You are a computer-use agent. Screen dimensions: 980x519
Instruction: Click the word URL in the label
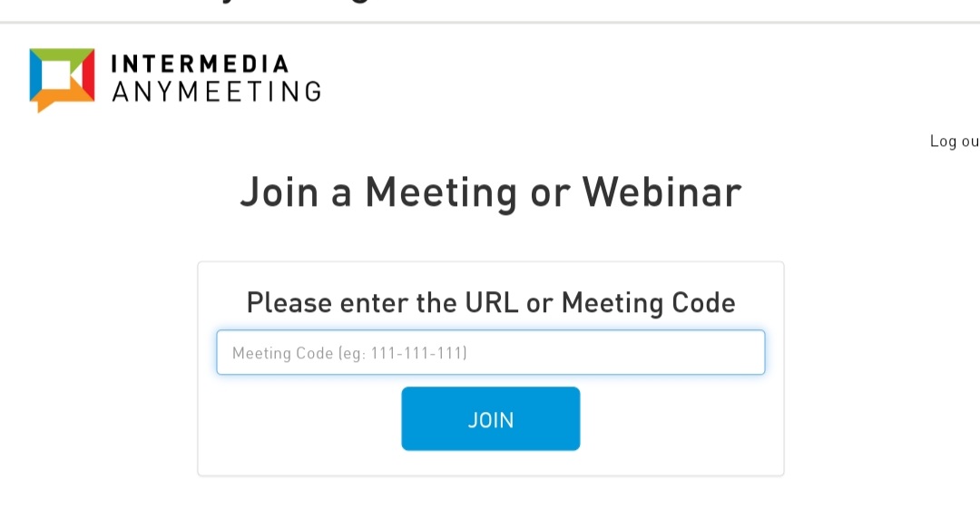(x=492, y=302)
